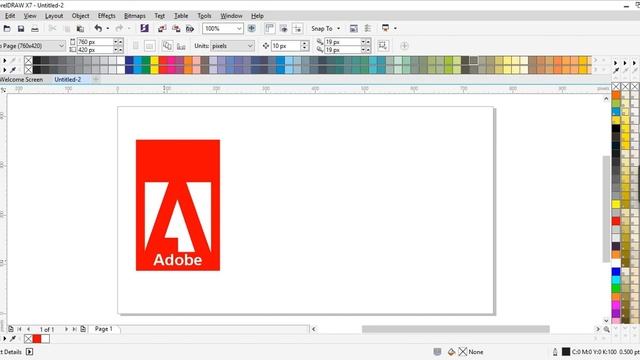Screen dimensions: 640x360
Task: Click the Application launcher icon
Action: tap(385, 28)
